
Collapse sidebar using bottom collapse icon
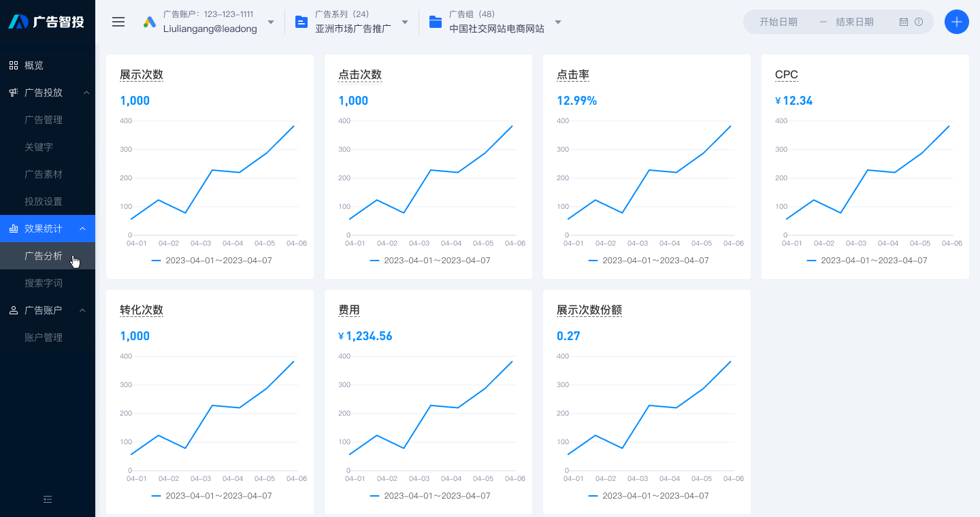pos(48,499)
